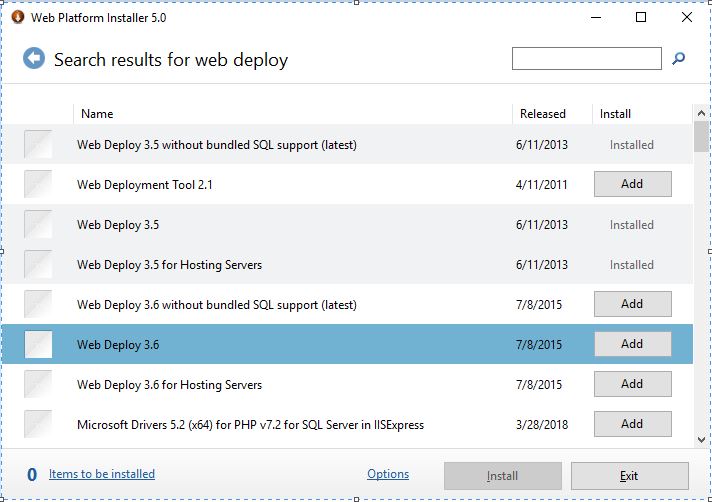Add Microsoft Drivers 5.2 for PHP v7.2
Image resolution: width=712 pixels, height=502 pixels.
633,424
